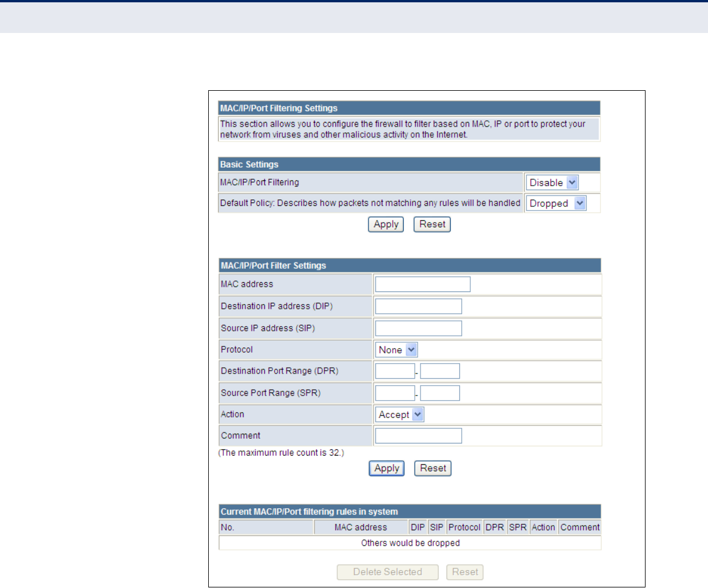
Task: Click the 'SIP' column header
Action: (437, 527)
